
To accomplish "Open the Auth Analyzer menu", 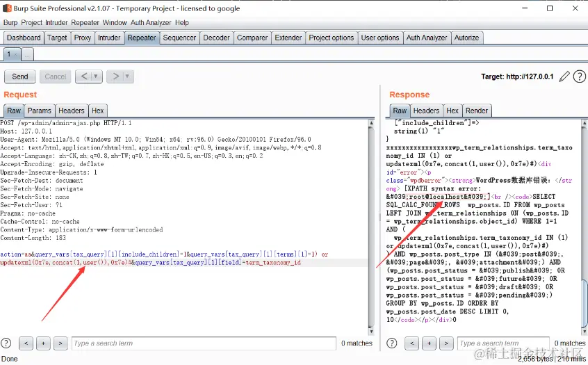I will [151, 22].
